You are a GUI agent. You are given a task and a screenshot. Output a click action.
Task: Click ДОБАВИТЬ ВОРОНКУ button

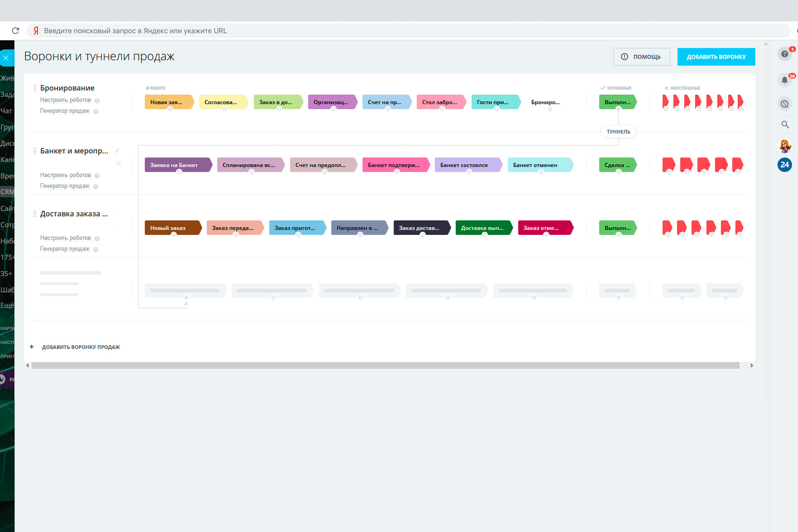pos(716,57)
